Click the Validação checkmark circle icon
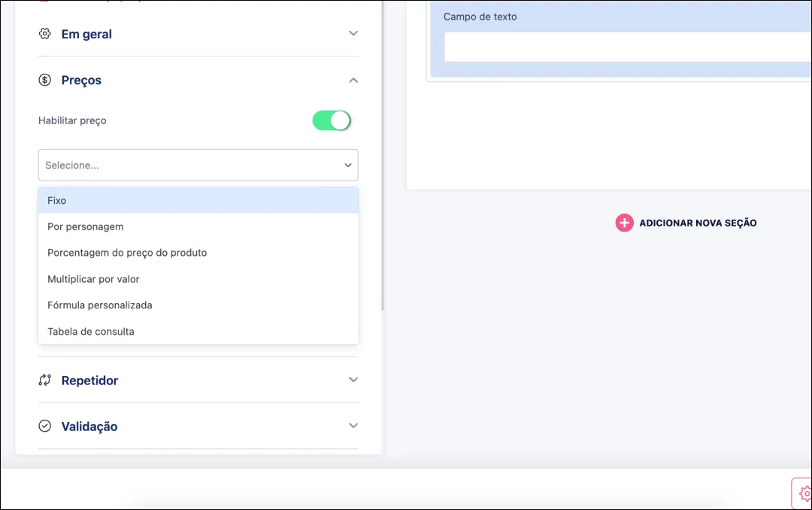This screenshot has width=812, height=510. tap(45, 427)
